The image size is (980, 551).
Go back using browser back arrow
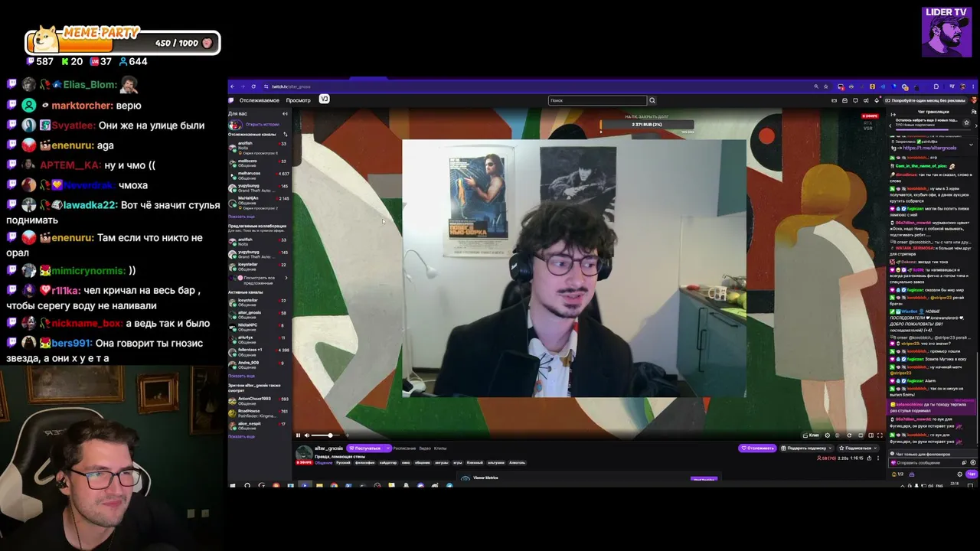(x=233, y=86)
